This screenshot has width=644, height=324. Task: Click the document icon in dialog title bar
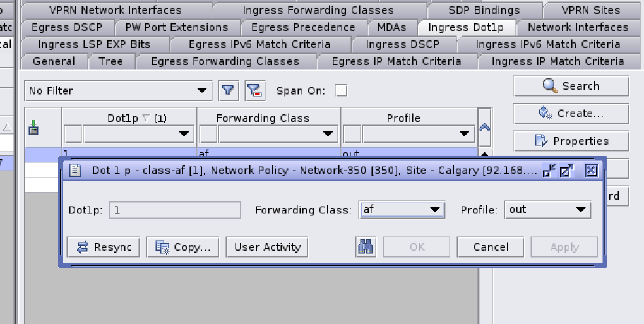click(x=75, y=171)
